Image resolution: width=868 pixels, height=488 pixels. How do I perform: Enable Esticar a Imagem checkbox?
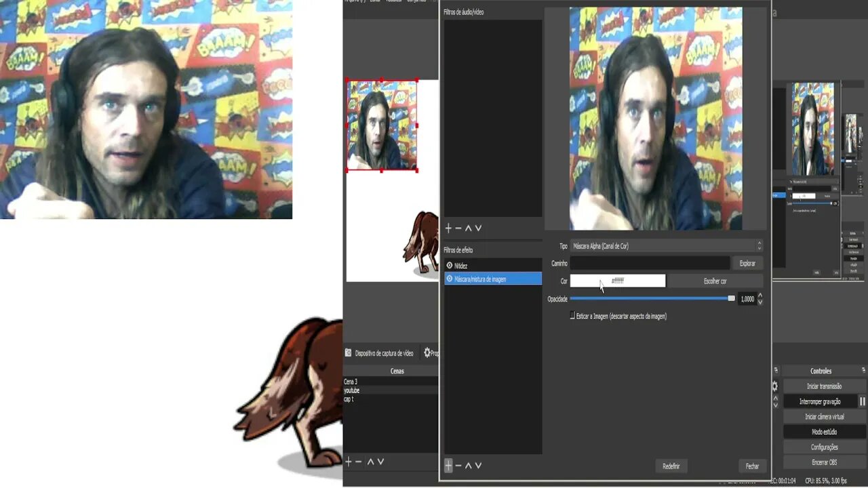pos(572,316)
